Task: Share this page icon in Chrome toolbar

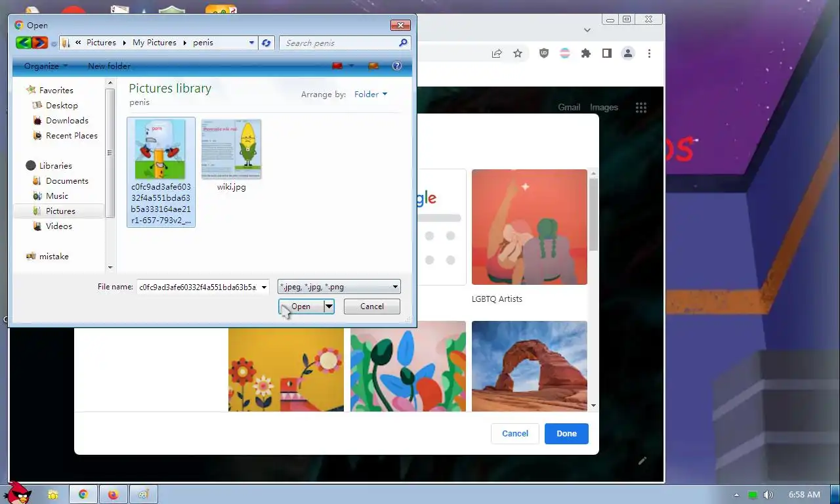Action: [497, 54]
